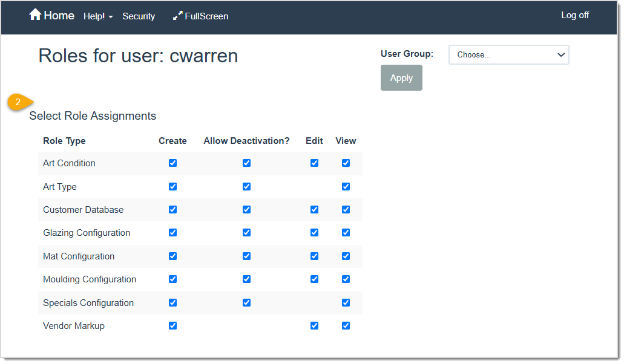
Task: Toggle Create for Mat Configuration
Action: 173,256
